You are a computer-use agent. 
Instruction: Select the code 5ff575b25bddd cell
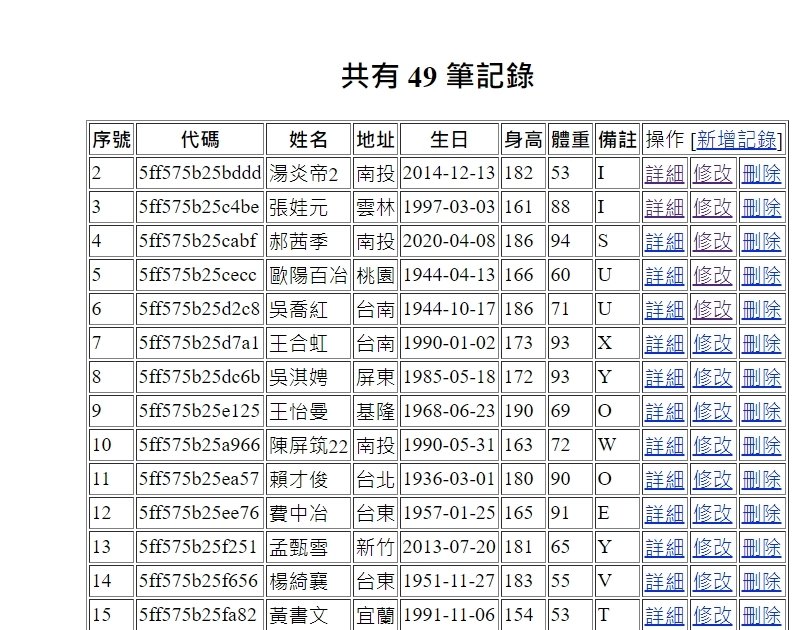pos(200,173)
